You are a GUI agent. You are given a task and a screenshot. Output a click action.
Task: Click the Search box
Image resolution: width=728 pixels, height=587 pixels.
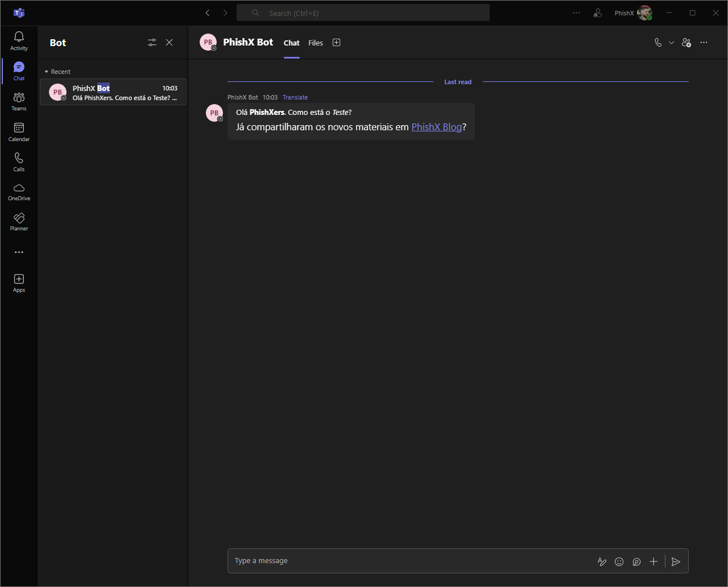(x=363, y=13)
